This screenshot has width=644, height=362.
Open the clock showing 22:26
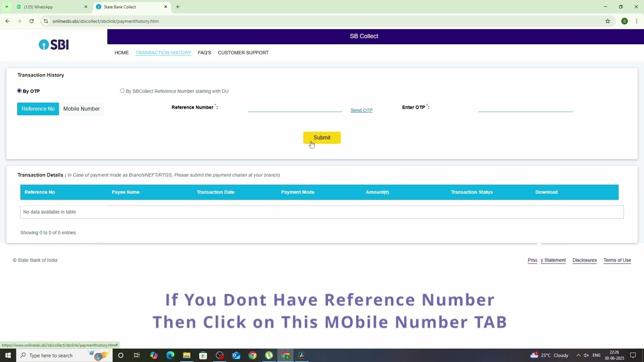coord(614,355)
